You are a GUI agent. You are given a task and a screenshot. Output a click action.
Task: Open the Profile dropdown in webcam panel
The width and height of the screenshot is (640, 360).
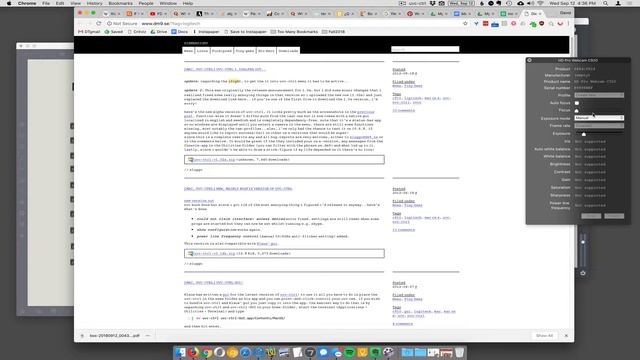point(599,95)
